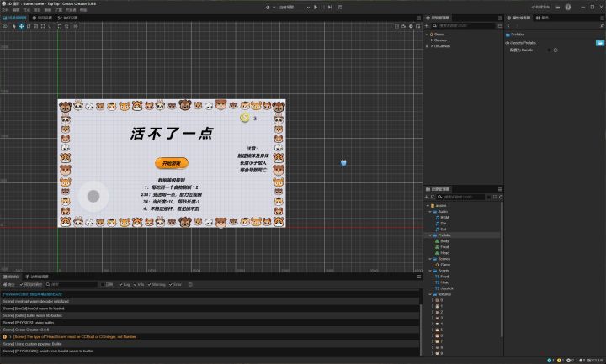The width and height of the screenshot is (606, 364).
Task: Collapse the Prefabs folder in assets
Action: (x=431, y=235)
